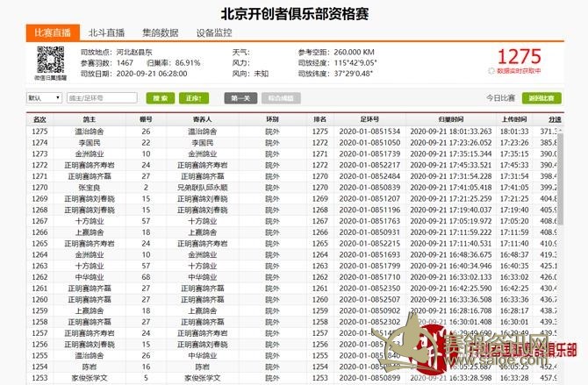Click the green 正序 sort button
The height and width of the screenshot is (385, 588).
pyautogui.click(x=195, y=98)
